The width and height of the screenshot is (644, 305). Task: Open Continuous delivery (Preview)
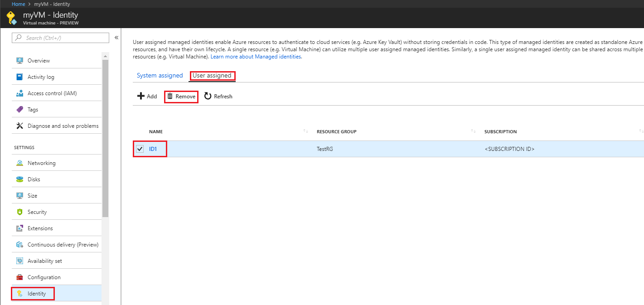(57, 245)
